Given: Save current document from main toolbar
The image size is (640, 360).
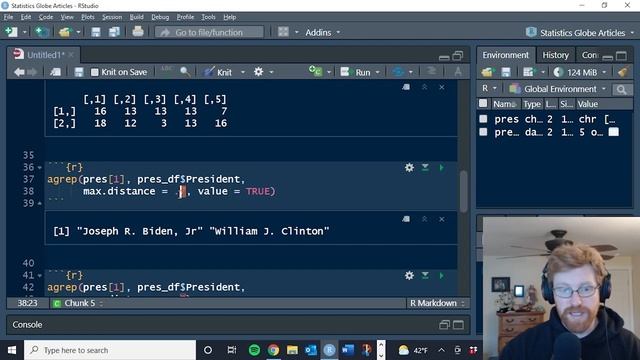Looking at the screenshot, I should 96,32.
